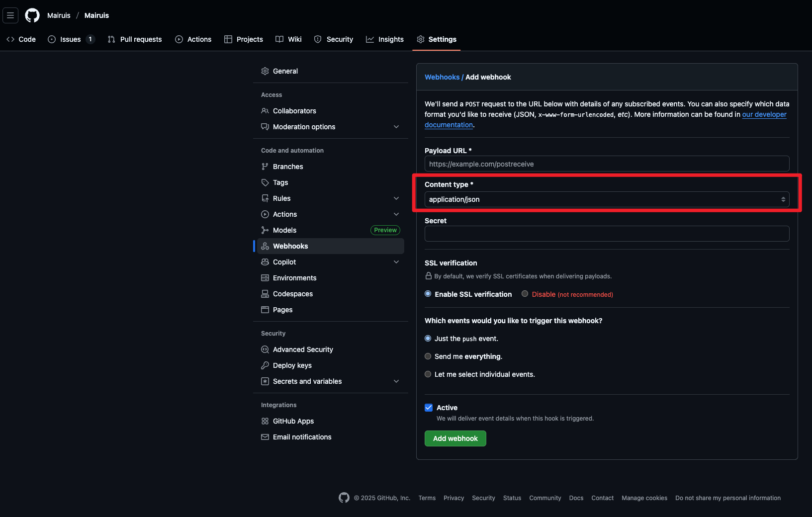812x517 pixels.
Task: Open the Webhooks breadcrumb link
Action: (442, 77)
